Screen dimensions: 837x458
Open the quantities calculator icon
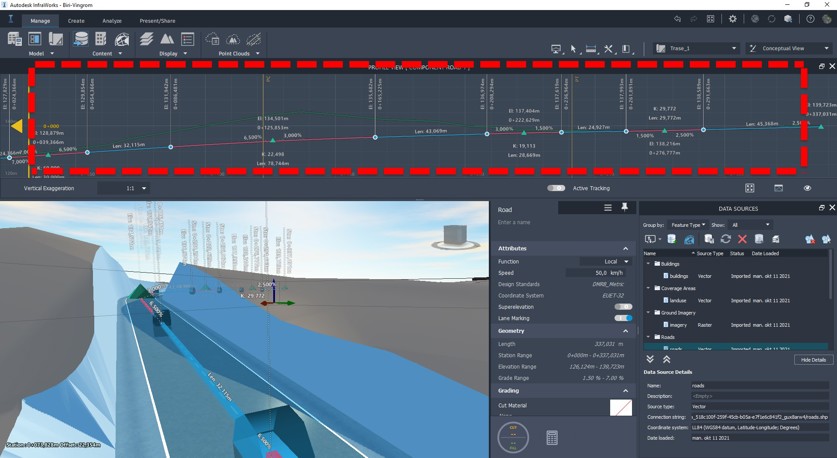click(x=552, y=438)
